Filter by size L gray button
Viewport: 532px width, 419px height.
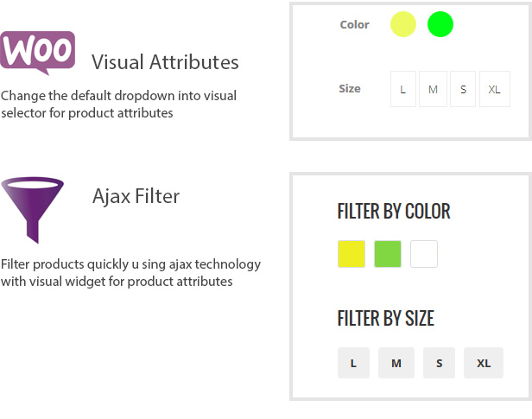tap(353, 363)
